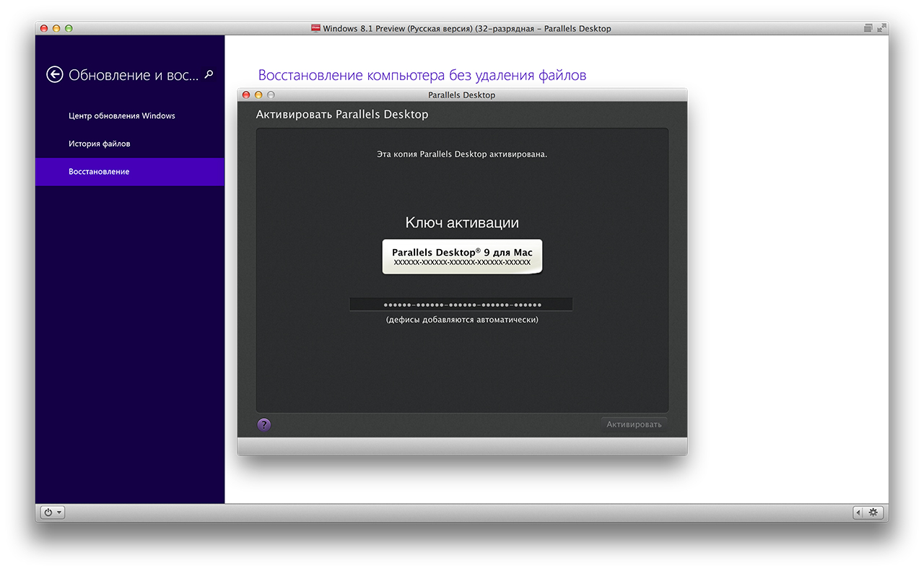The image size is (924, 571).
Task: Enter Coherence mode via stacked windows icon
Action: pyautogui.click(x=868, y=28)
